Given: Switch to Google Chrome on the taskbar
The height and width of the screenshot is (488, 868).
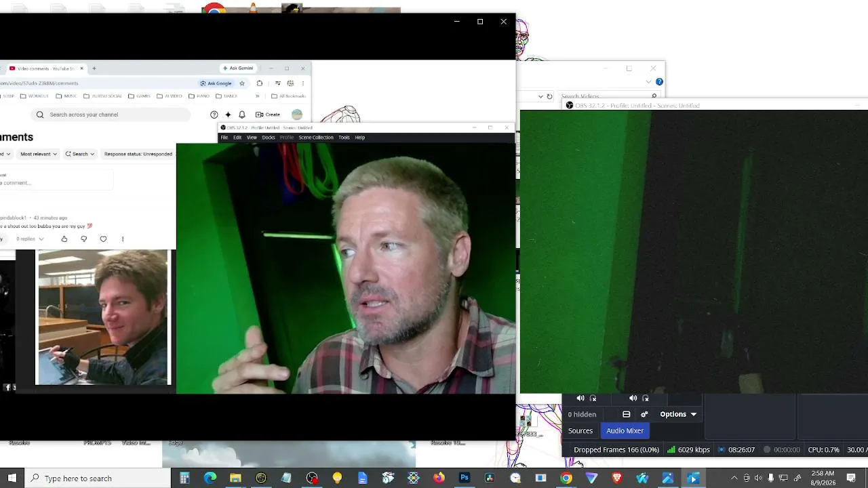Looking at the screenshot, I should pyautogui.click(x=566, y=478).
